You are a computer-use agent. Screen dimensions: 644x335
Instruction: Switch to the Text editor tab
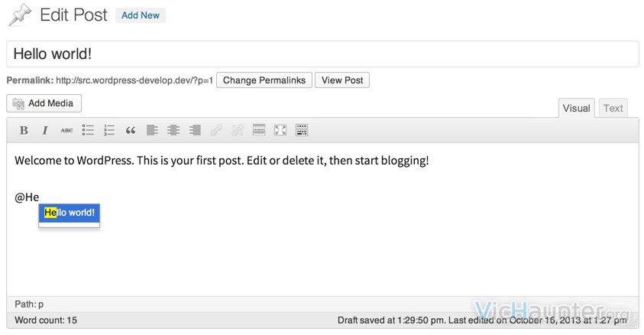(x=613, y=108)
